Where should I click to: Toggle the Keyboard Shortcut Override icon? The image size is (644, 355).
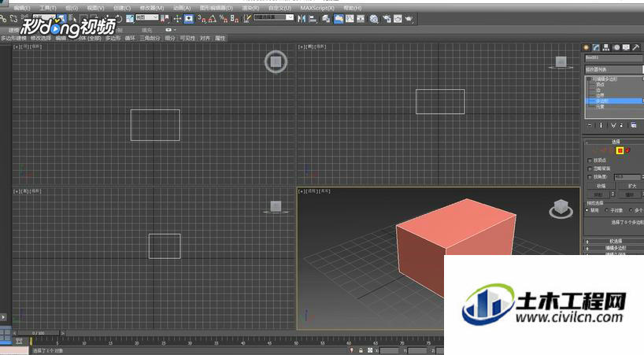[x=188, y=18]
